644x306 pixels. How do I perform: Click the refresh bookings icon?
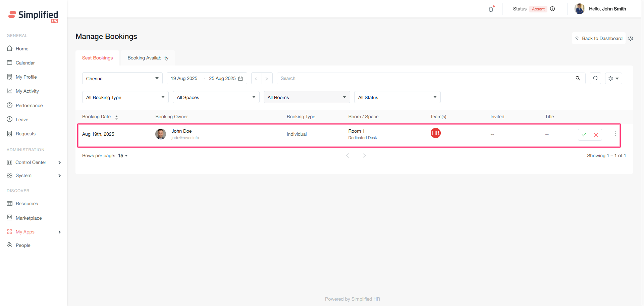[x=595, y=78]
